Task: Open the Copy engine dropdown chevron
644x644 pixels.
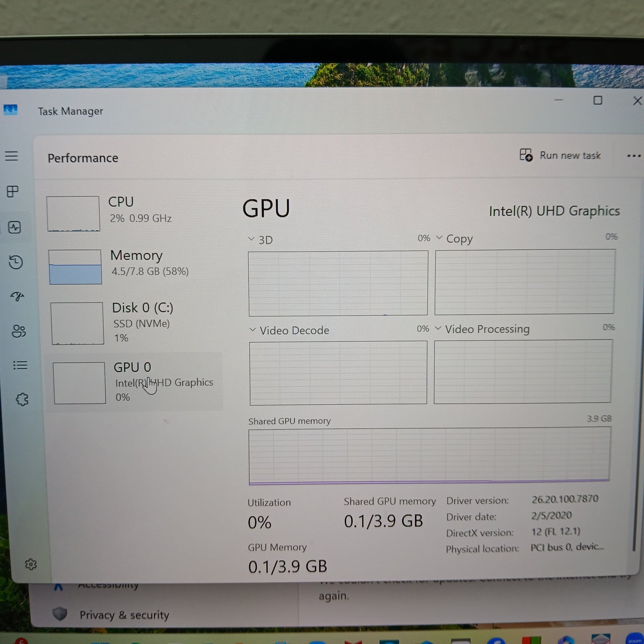Action: (x=439, y=238)
